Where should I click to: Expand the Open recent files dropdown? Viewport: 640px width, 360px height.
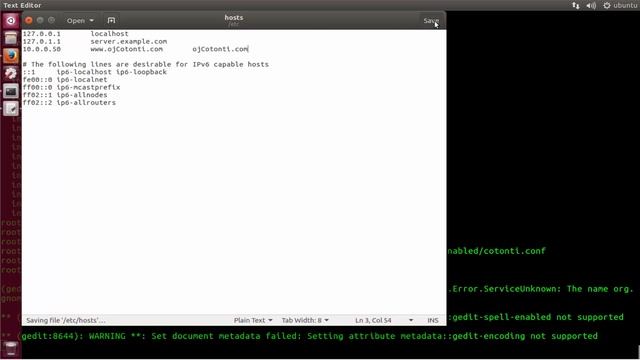click(x=80, y=20)
